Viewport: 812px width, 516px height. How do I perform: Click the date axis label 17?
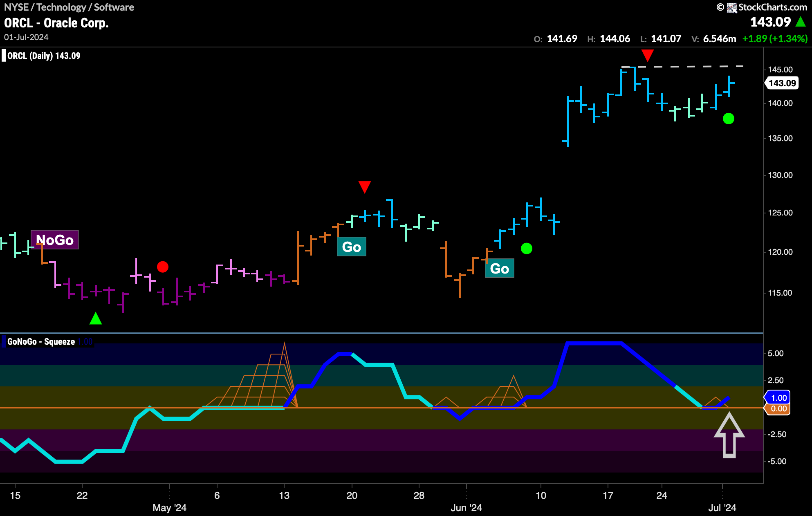point(608,496)
